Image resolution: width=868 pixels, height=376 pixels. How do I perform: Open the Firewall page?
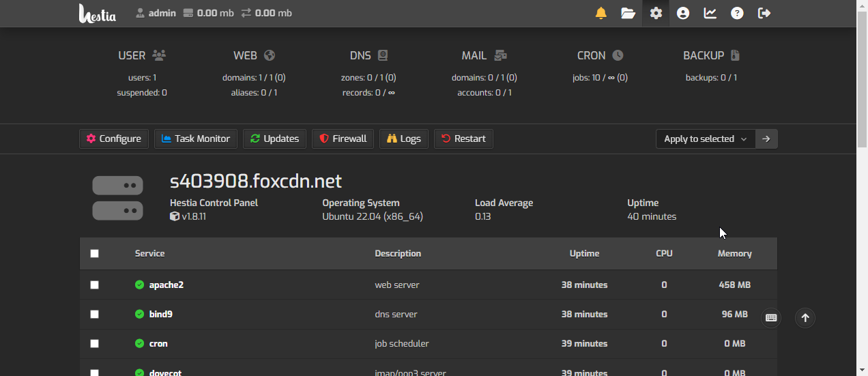343,139
